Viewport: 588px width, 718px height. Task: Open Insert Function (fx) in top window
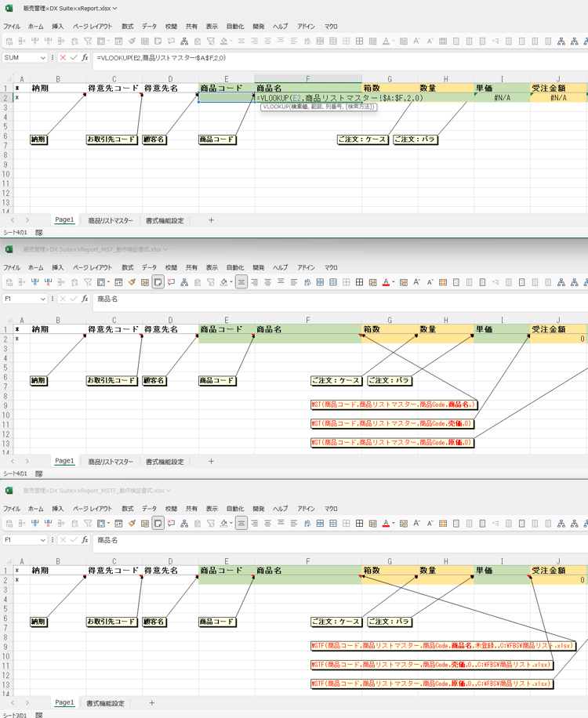(x=85, y=58)
